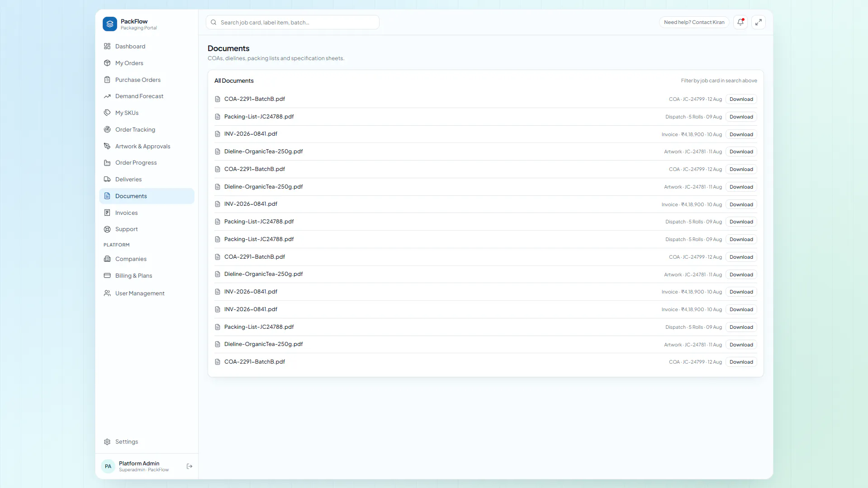
Task: Click the Purchase Orders clipboard icon
Action: click(107, 80)
